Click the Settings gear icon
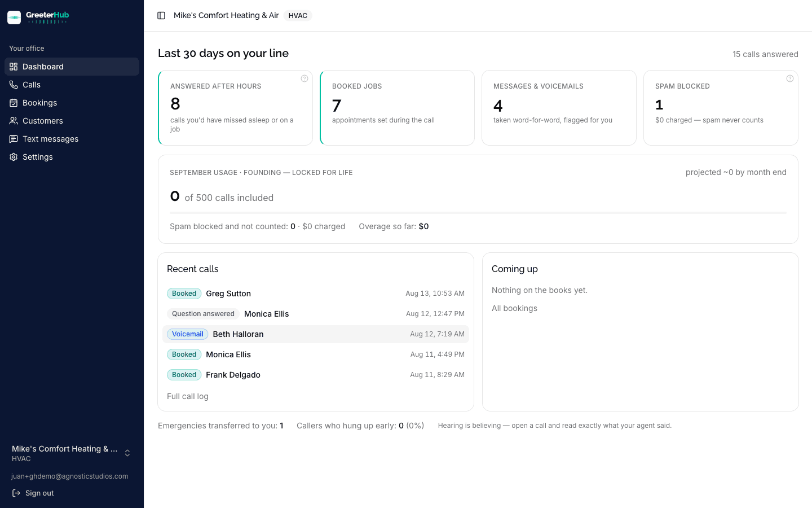Image resolution: width=812 pixels, height=508 pixels. (x=14, y=157)
